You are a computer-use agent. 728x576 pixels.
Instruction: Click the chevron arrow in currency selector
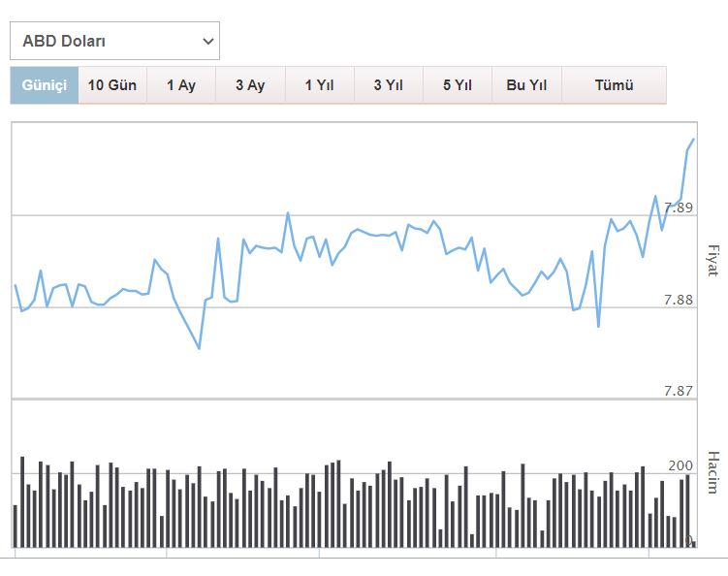click(207, 41)
